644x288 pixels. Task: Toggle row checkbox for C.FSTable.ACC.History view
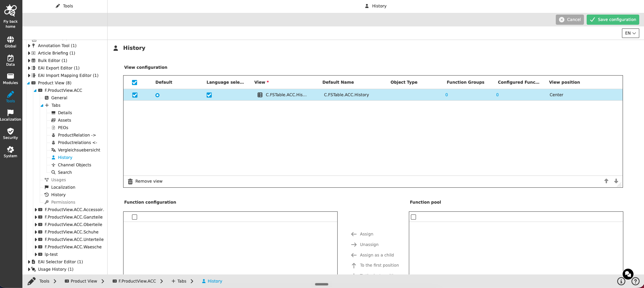tap(135, 95)
